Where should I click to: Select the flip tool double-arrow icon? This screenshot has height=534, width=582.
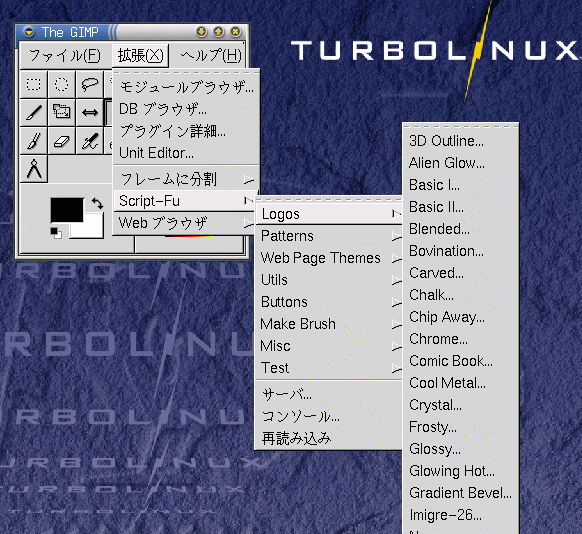[x=89, y=112]
